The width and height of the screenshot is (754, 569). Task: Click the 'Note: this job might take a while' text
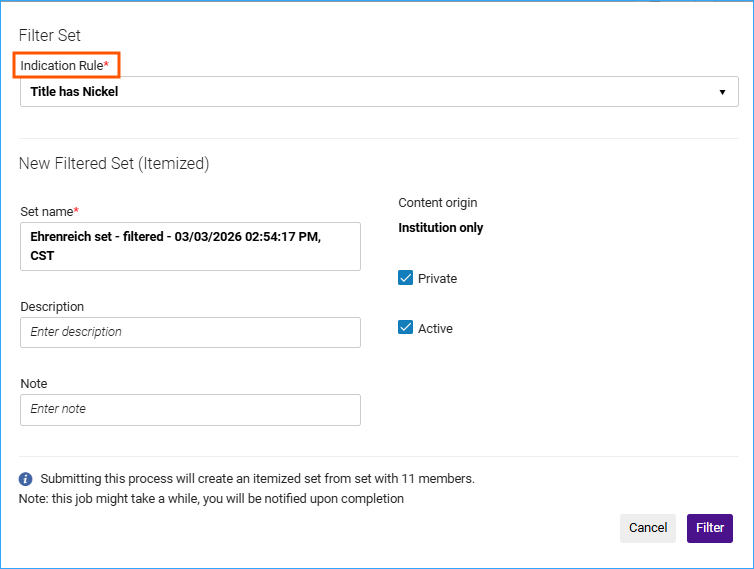click(211, 499)
